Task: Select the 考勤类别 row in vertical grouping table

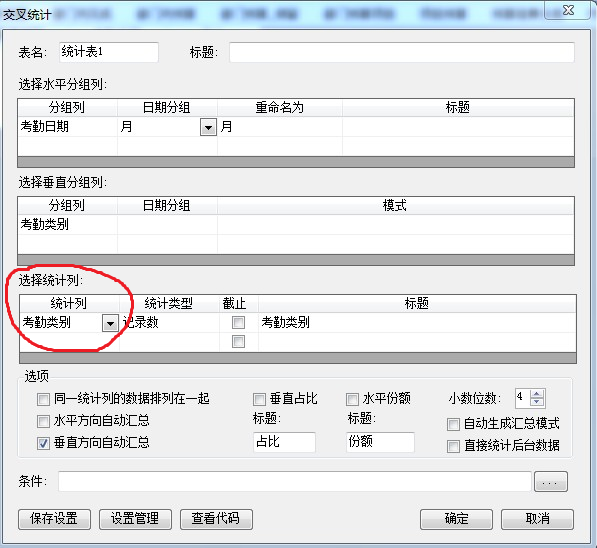Action: pyautogui.click(x=295, y=225)
